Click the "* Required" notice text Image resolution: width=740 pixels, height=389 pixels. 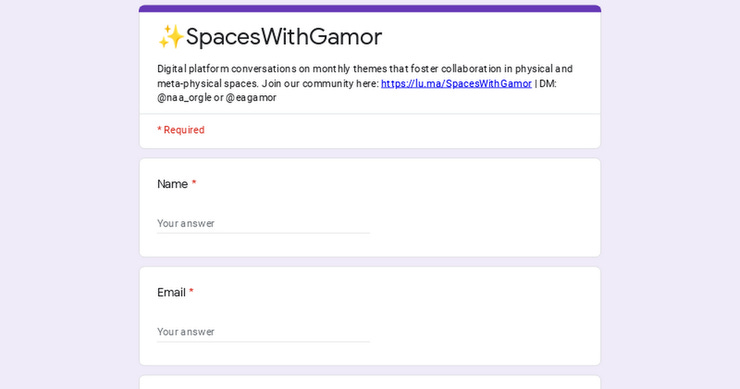[x=181, y=130]
